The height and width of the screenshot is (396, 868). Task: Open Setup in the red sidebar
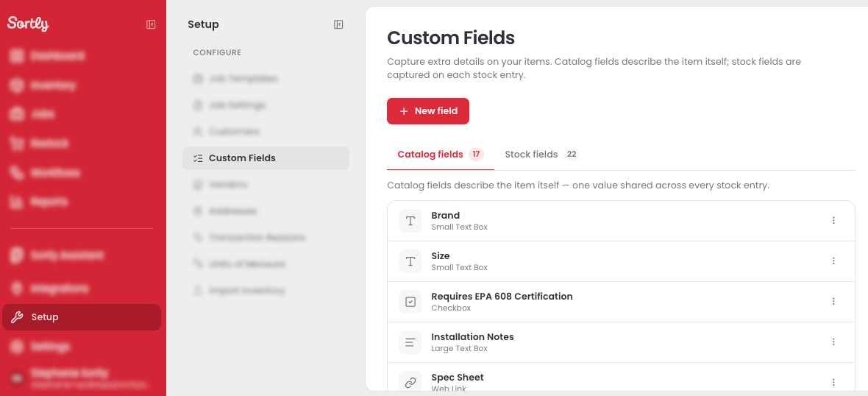tap(82, 317)
